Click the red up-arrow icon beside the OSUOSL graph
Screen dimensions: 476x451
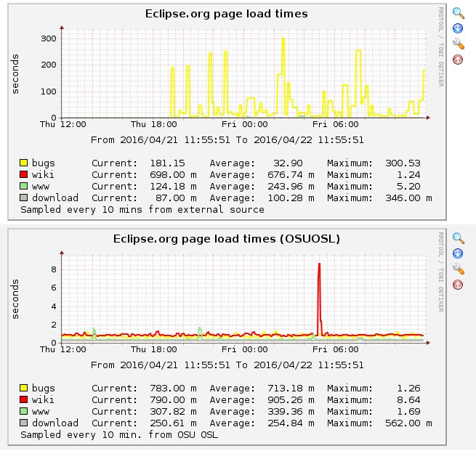point(458,285)
